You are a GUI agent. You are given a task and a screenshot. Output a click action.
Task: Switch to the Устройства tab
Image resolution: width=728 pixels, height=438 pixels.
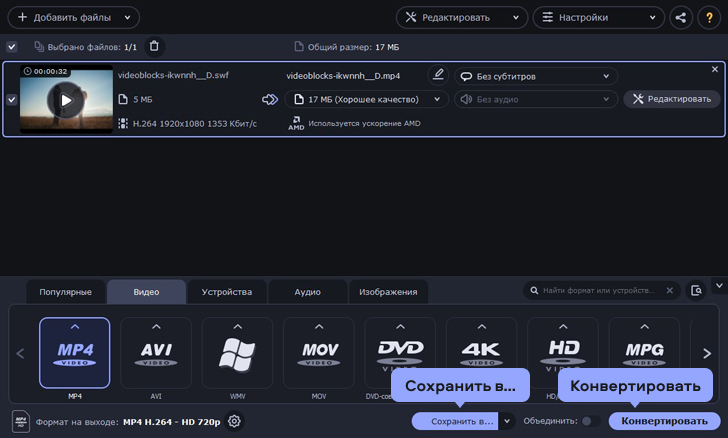(226, 292)
